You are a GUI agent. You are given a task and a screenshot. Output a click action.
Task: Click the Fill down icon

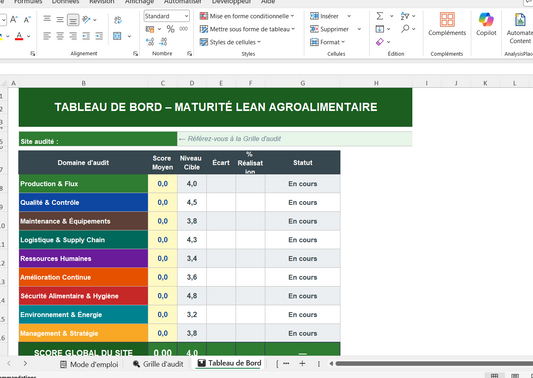tap(380, 29)
